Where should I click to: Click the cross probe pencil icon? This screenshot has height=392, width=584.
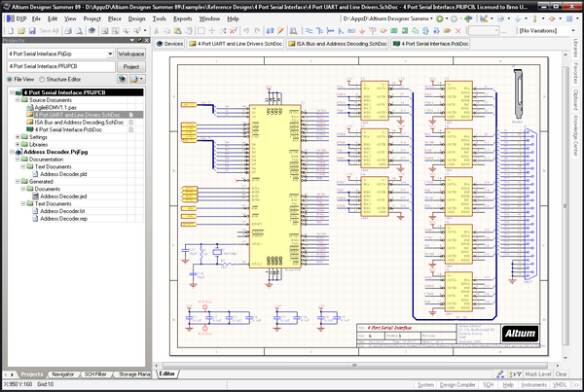pos(280,31)
